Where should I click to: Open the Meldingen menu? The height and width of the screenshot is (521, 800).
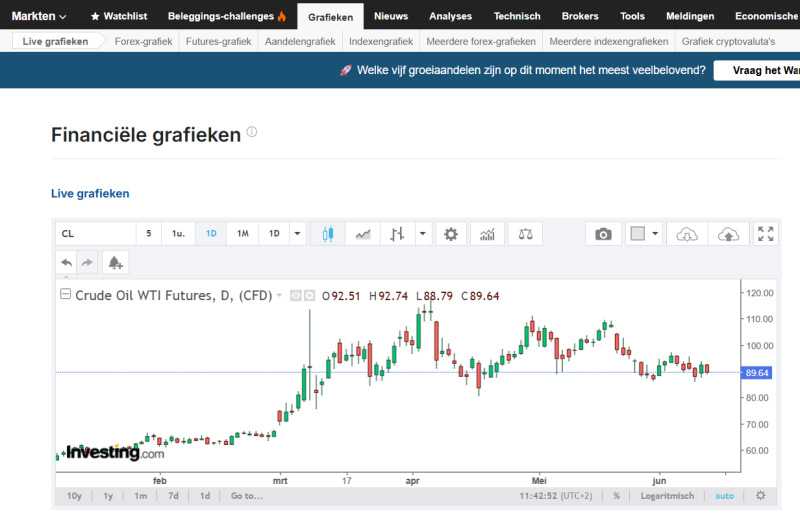point(690,16)
